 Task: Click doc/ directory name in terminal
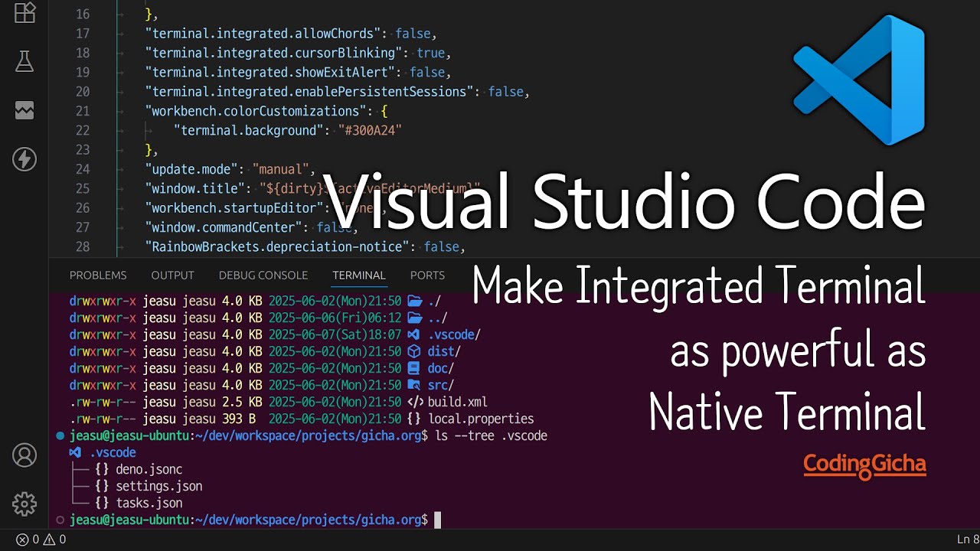441,368
